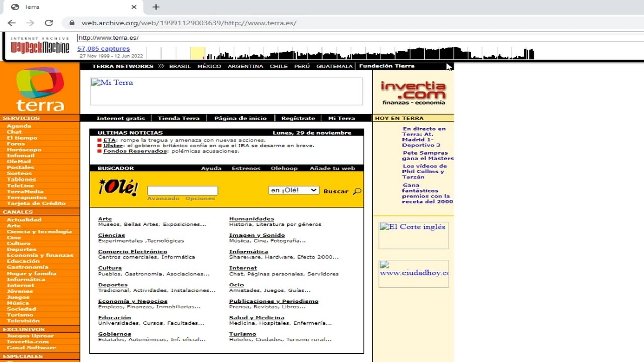Select MÉXICO in Terra Networks bar

(209, 66)
